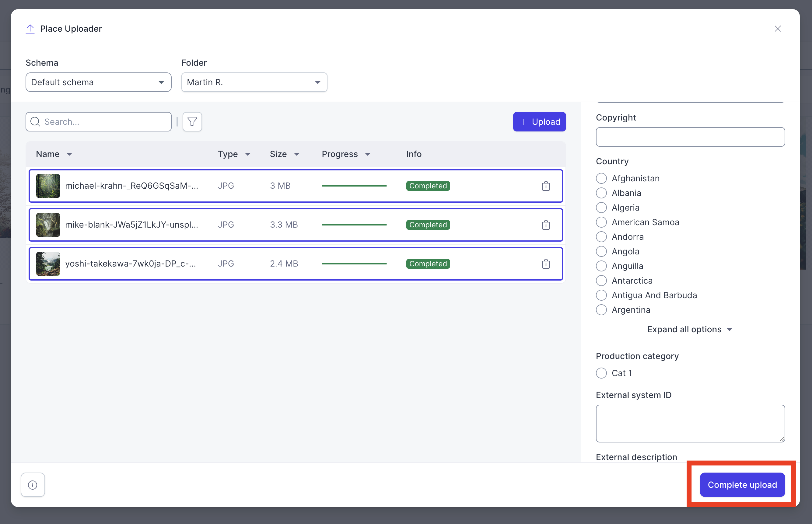Select file name yoshi-takekawa-7wk0ja-DP_c-...

coord(130,264)
